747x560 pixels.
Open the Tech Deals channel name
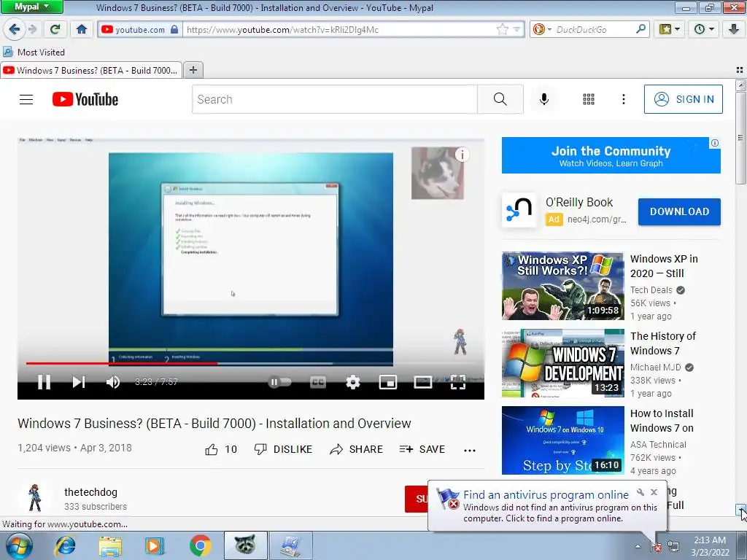click(651, 290)
